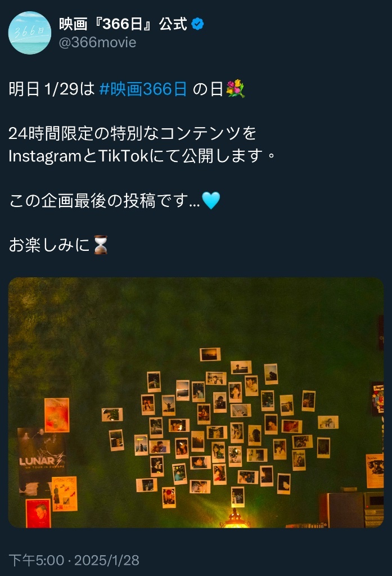Click the 下午5:00 post time
392x576 pixels.
click(x=37, y=560)
